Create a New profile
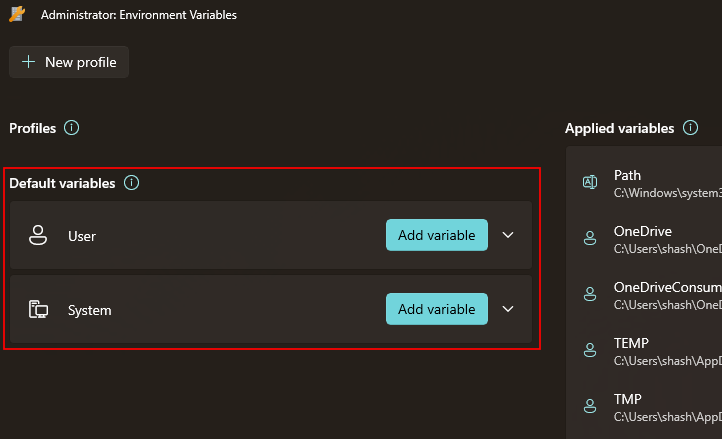Viewport: 722px width, 439px height. (69, 62)
